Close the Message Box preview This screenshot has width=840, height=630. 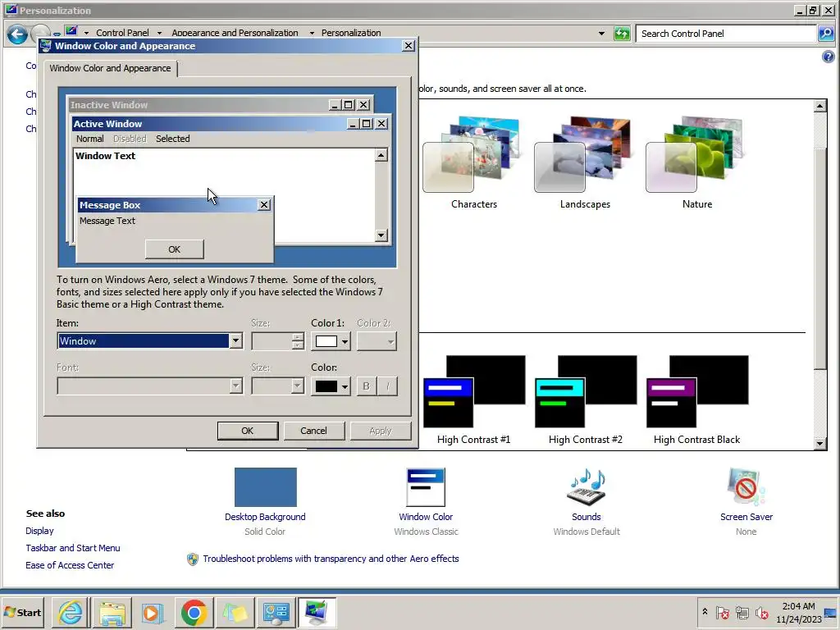point(263,204)
